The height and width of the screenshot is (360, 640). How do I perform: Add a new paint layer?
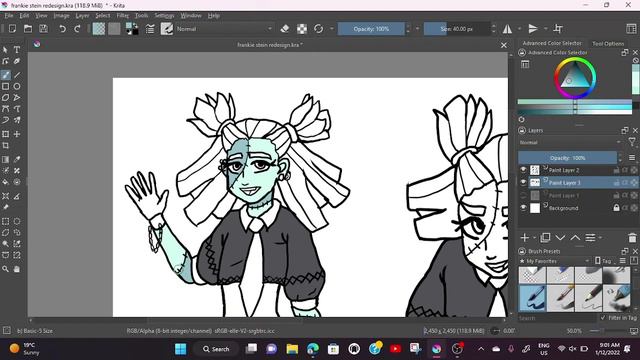click(525, 238)
